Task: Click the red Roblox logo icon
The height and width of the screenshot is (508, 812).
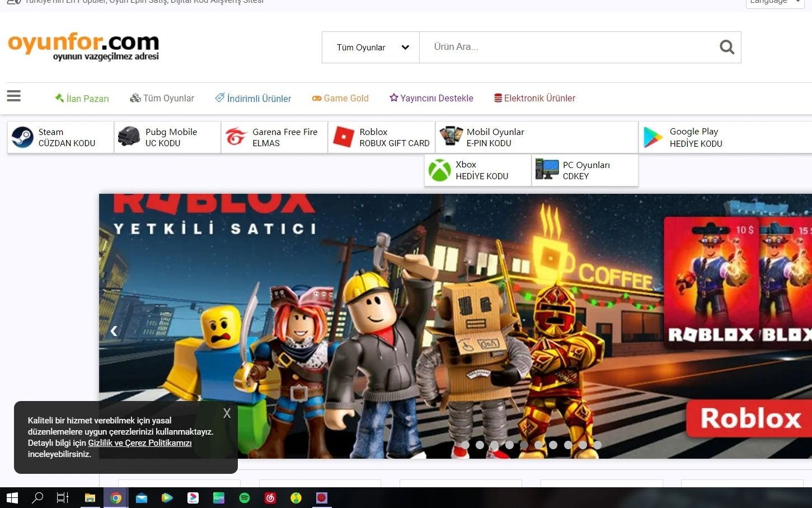Action: click(x=343, y=137)
